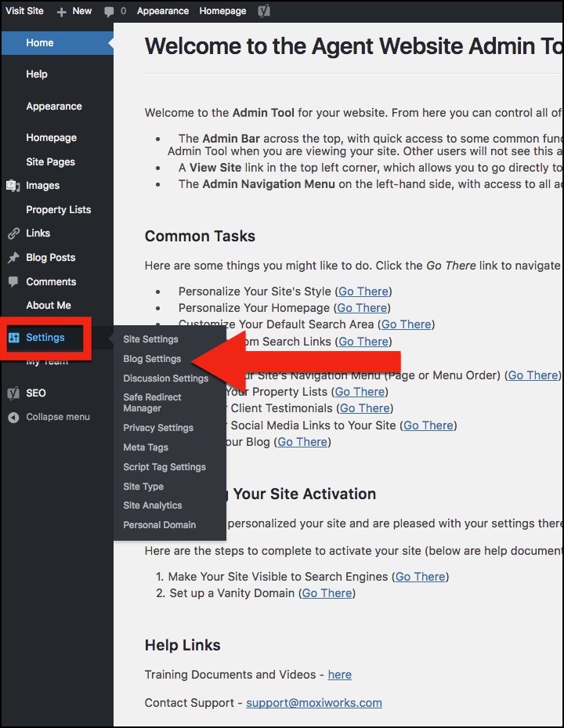Follow Go There link for Set up a Vanity Domain
Image resolution: width=564 pixels, height=728 pixels.
point(327,593)
